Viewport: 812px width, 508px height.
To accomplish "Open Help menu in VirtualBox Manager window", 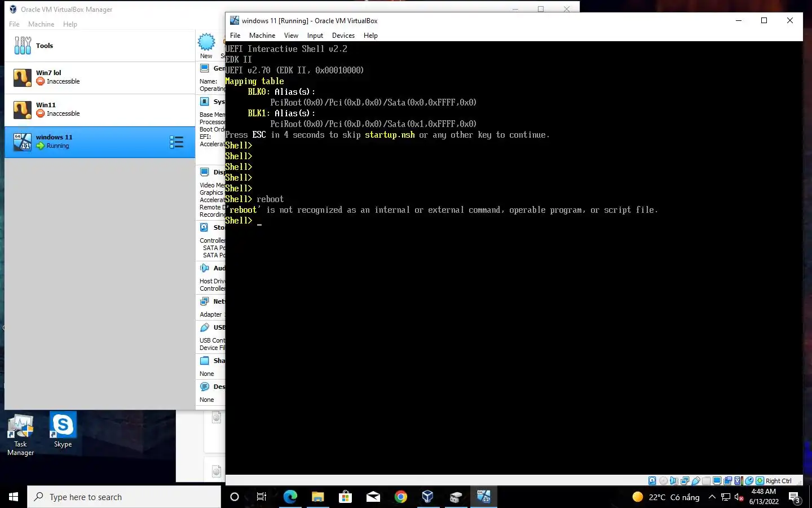I will click(x=70, y=24).
